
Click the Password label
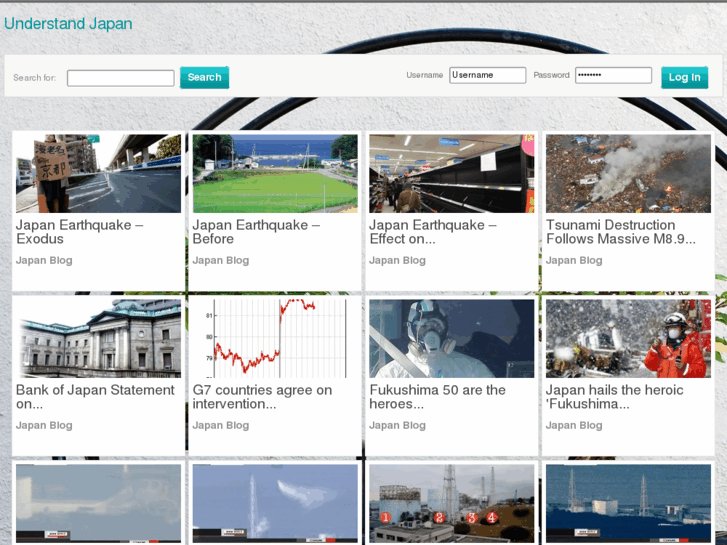(551, 75)
